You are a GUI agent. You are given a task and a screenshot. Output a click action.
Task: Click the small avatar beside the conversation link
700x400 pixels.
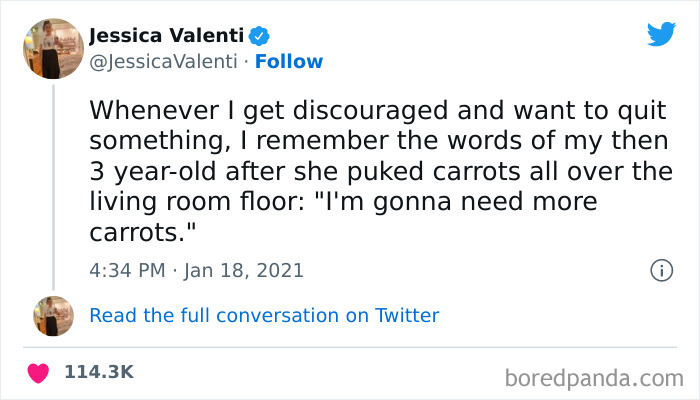click(53, 315)
